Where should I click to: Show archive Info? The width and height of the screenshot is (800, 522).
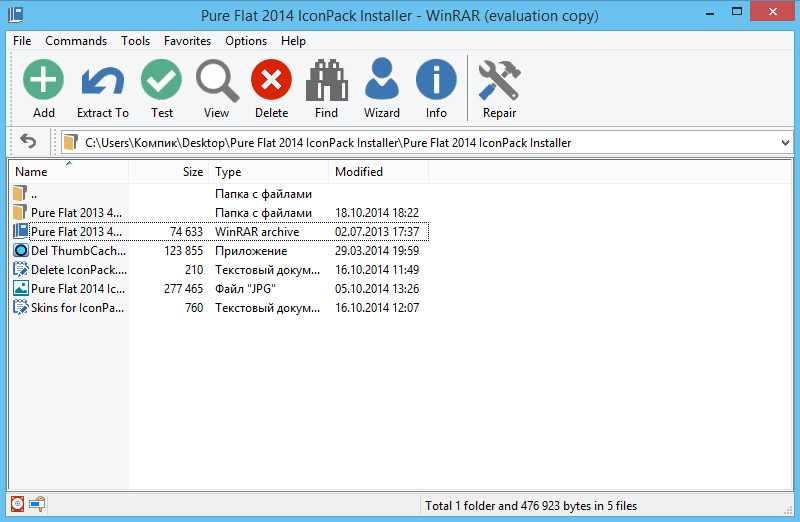(436, 80)
